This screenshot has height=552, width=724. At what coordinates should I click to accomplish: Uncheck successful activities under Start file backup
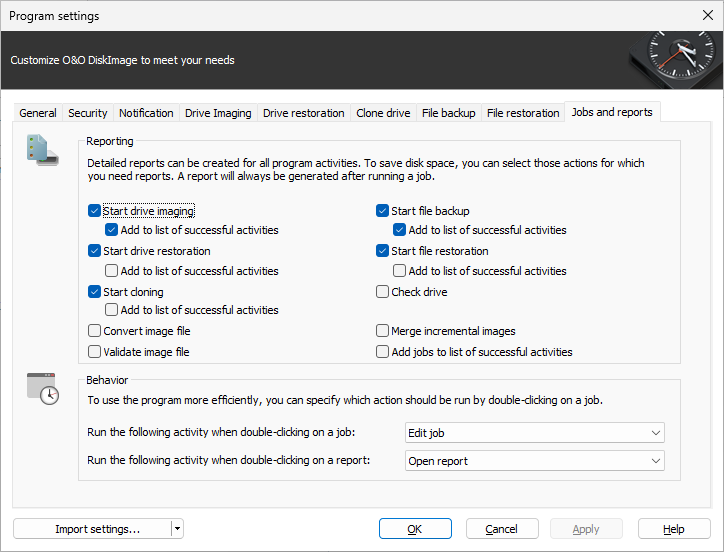click(x=399, y=230)
